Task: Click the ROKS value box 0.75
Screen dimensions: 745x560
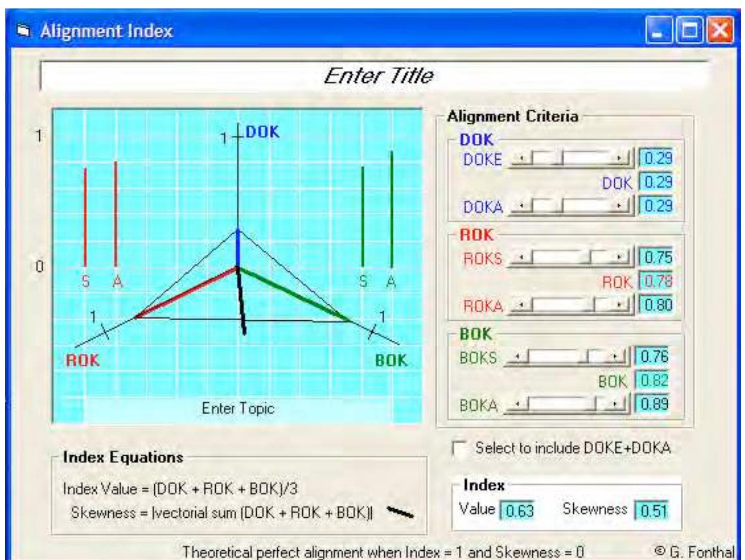Action: 655,257
